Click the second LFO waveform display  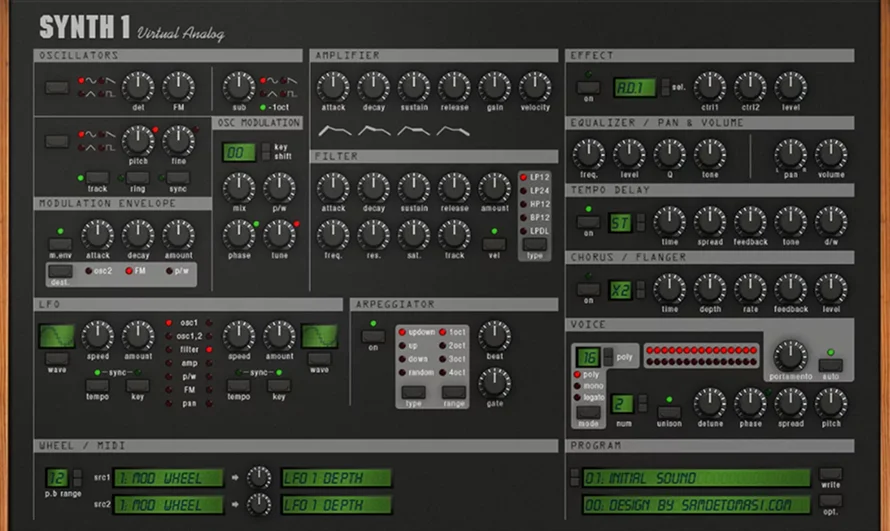[x=320, y=337]
